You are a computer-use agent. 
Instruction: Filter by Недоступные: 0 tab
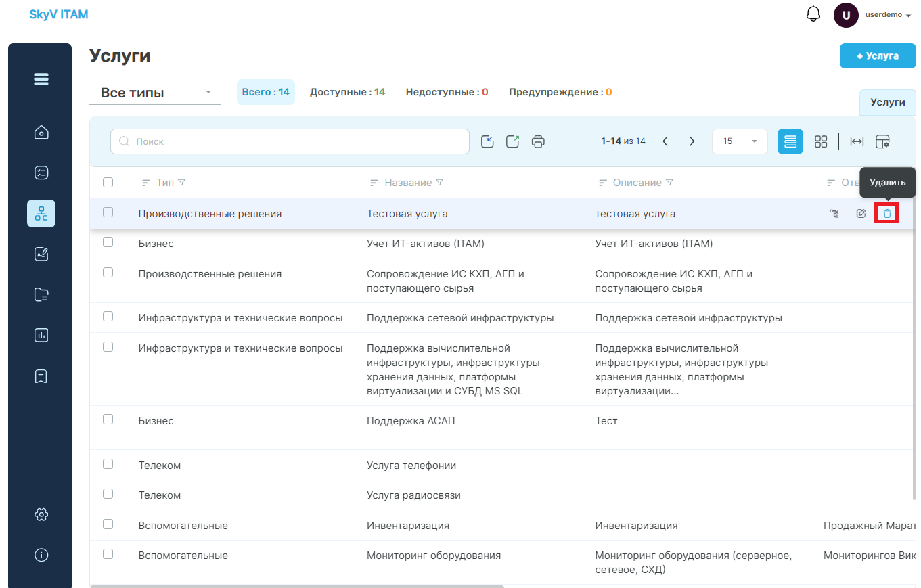point(447,92)
